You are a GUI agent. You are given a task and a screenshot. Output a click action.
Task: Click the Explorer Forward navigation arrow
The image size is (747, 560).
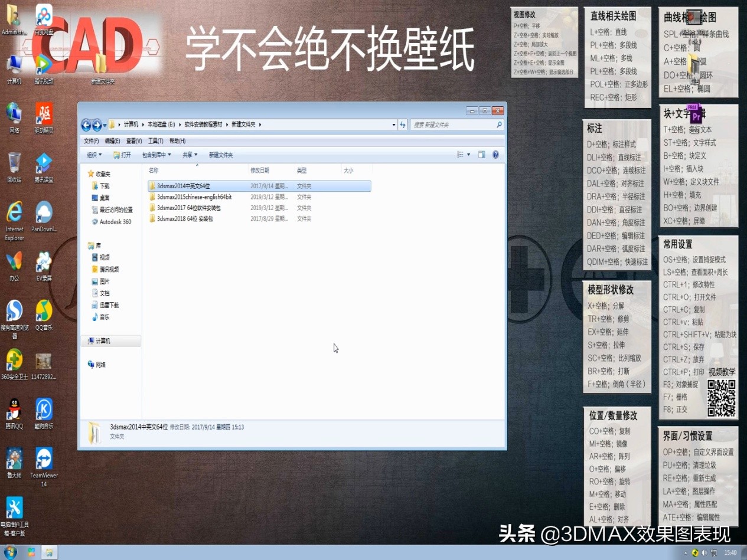tap(97, 125)
